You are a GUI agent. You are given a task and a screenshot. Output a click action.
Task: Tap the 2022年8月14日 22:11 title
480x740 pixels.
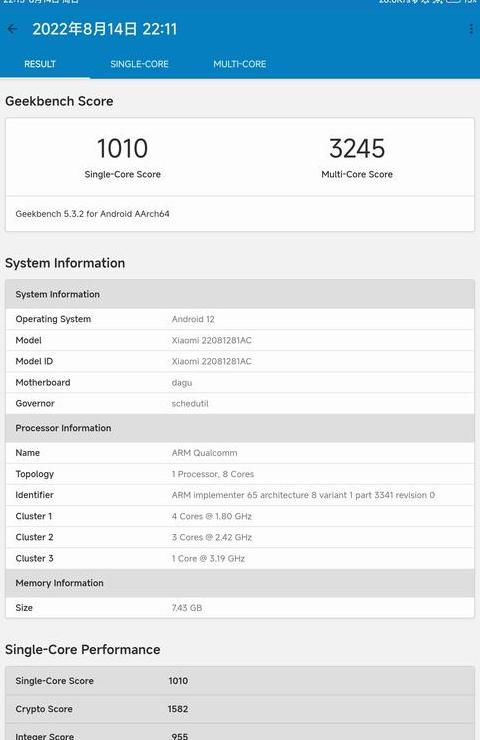[x=105, y=29]
